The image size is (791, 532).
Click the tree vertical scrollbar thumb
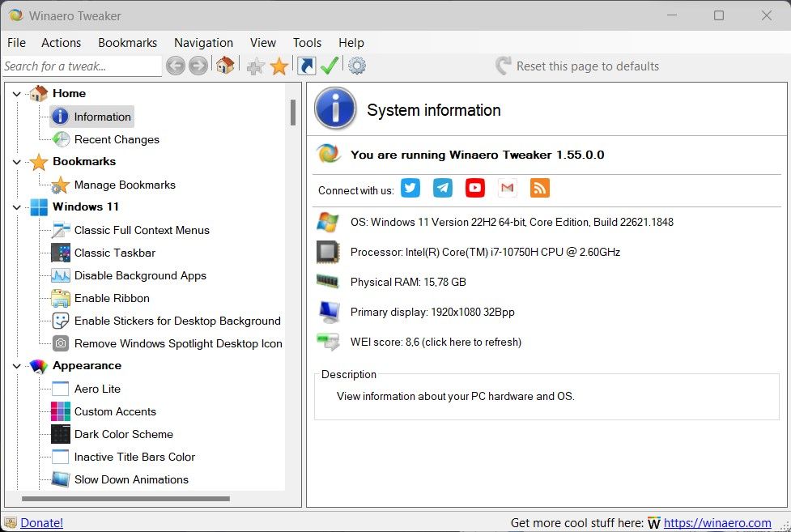(x=292, y=113)
